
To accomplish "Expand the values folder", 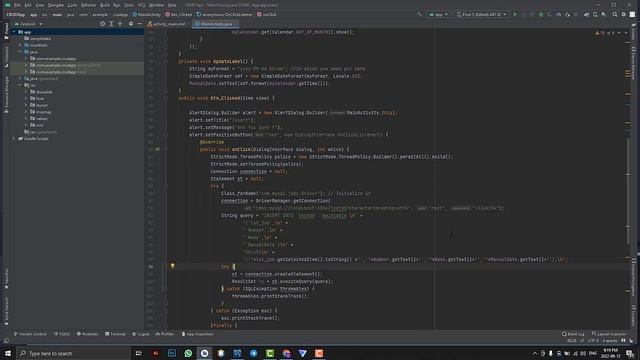I will click(x=26, y=118).
